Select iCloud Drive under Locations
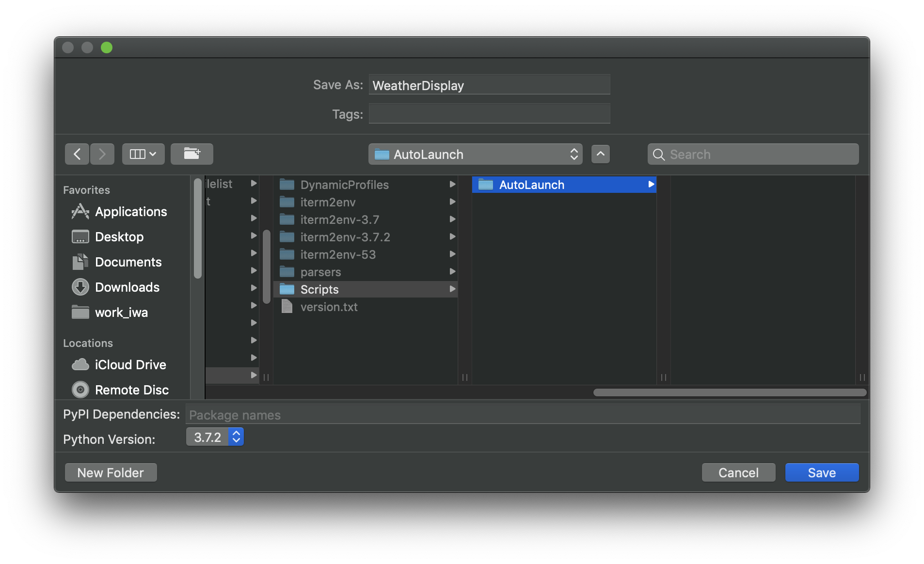 130,364
